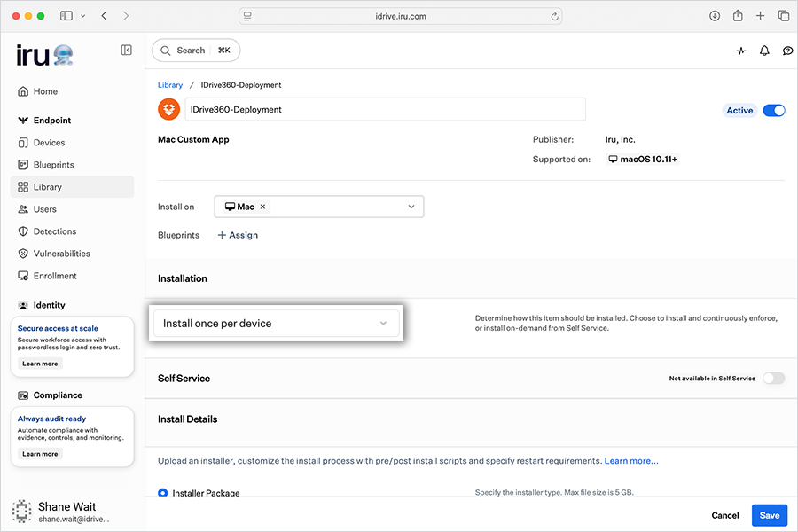Screen dimensions: 798x532
Task: Click the Not available in Self Service label
Action: click(x=712, y=379)
